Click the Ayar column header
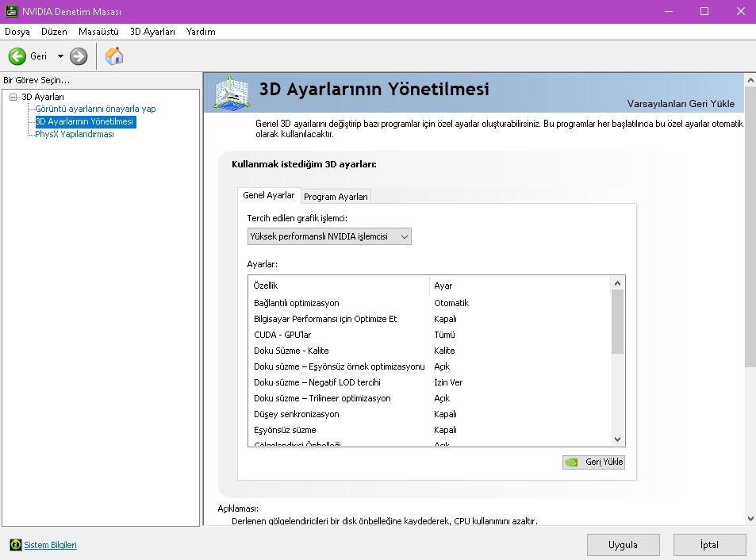This screenshot has width=756, height=560. [x=520, y=286]
